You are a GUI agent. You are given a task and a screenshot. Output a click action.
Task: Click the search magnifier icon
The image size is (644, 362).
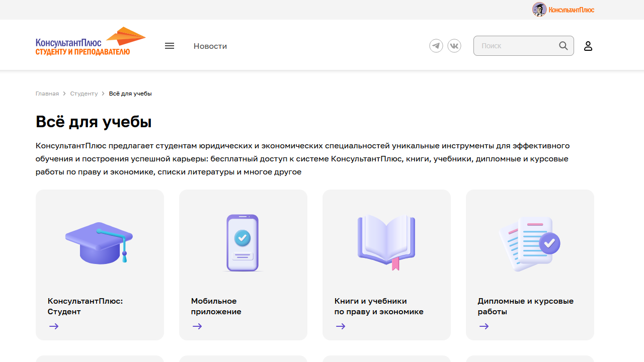pyautogui.click(x=563, y=46)
